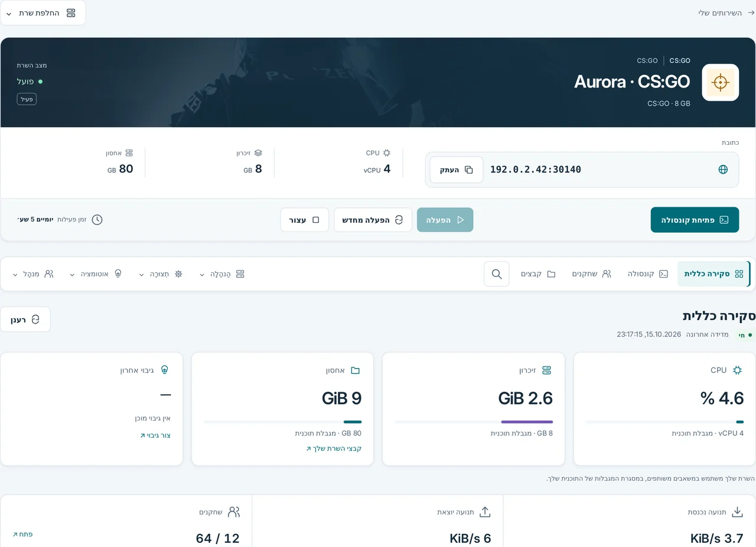Click the Aurora CS:GO crosshair game icon
The height and width of the screenshot is (547, 756).
(720, 82)
